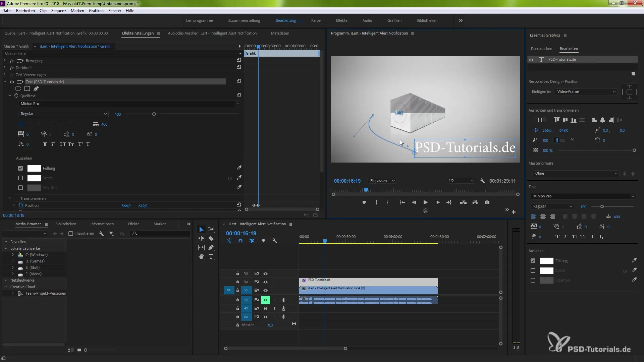644x362 pixels.
Task: Click Extract button in Program monitor
Action: click(x=475, y=202)
